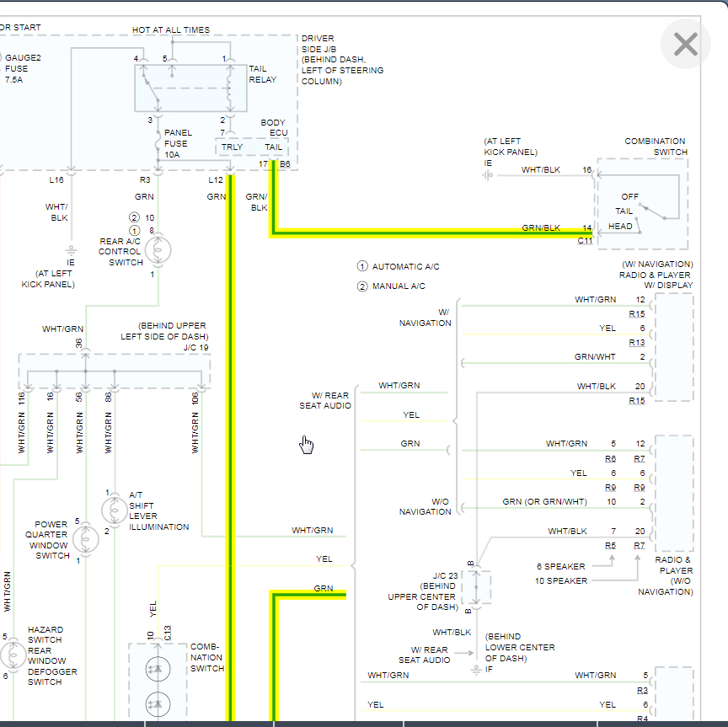Click the 'TAIL RELAY' label
This screenshot has width=728, height=727.
click(262, 74)
